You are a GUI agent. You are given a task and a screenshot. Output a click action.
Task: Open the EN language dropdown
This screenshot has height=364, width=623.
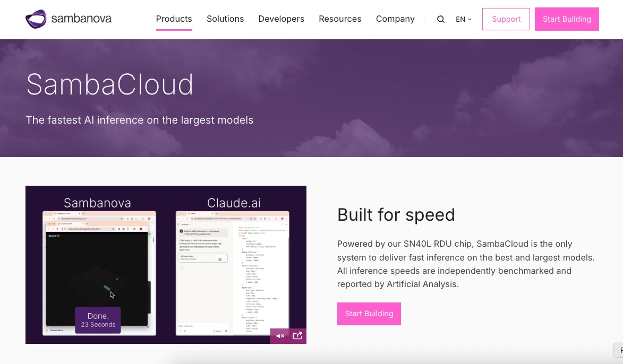(x=463, y=19)
